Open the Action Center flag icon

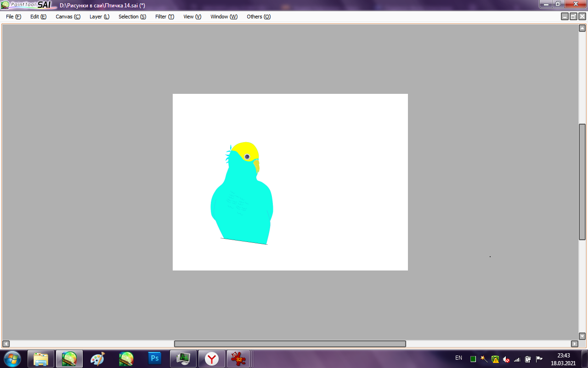pyautogui.click(x=539, y=359)
